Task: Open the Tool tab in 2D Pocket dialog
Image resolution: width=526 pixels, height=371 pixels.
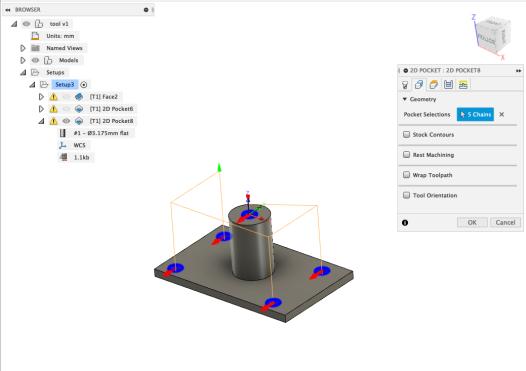Action: click(x=405, y=85)
